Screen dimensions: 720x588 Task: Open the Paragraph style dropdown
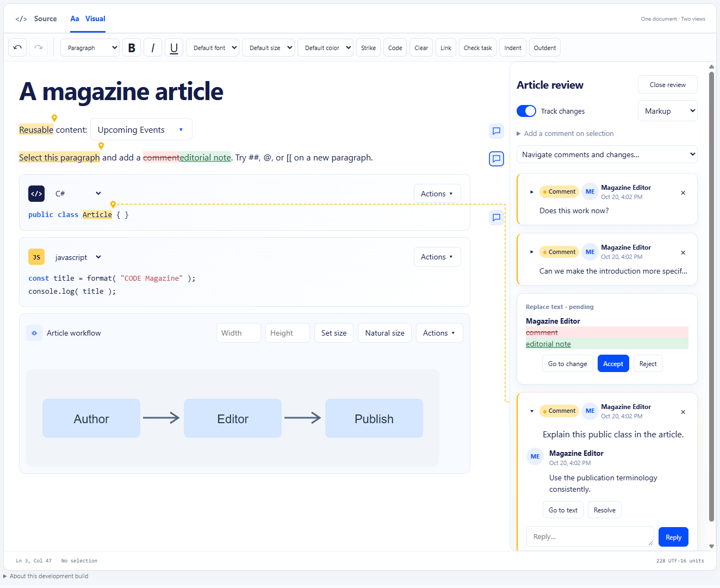point(90,48)
